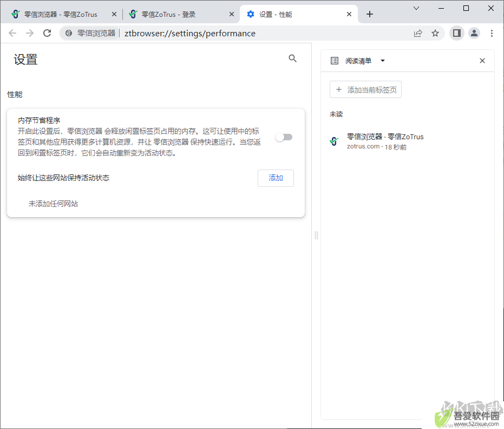Toggle the 内存节省程序 switch
The width and height of the screenshot is (504, 429).
[x=284, y=138]
